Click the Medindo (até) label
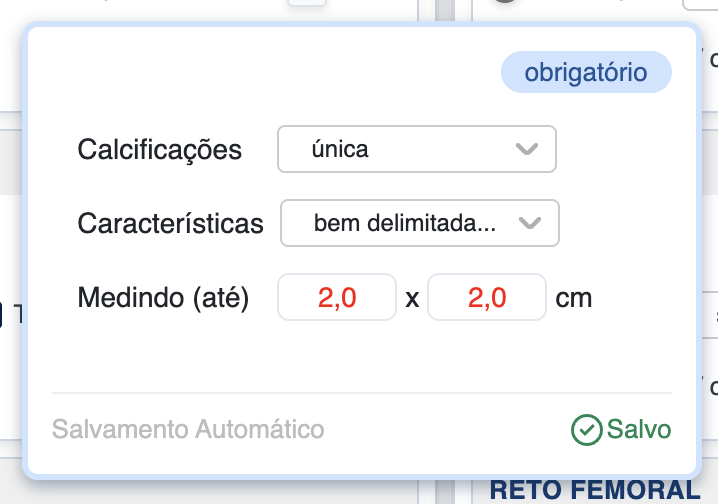The width and height of the screenshot is (718, 504). [163, 297]
